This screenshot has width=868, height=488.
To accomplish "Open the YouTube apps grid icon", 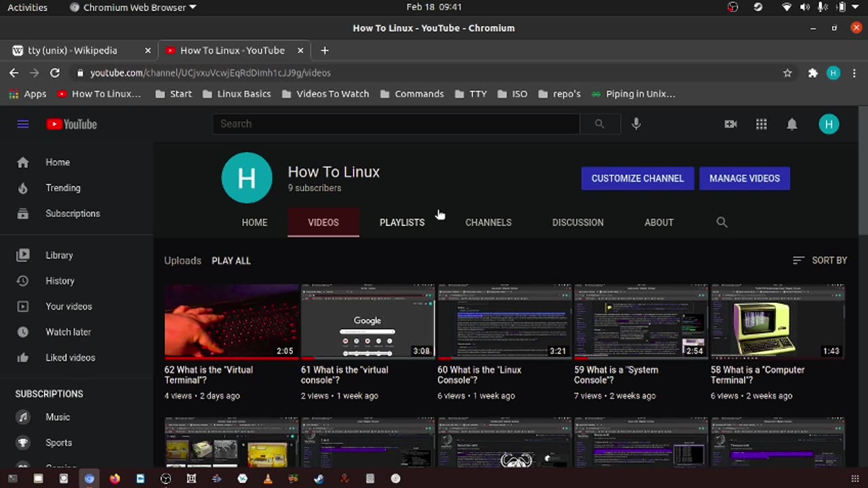I will pyautogui.click(x=762, y=124).
